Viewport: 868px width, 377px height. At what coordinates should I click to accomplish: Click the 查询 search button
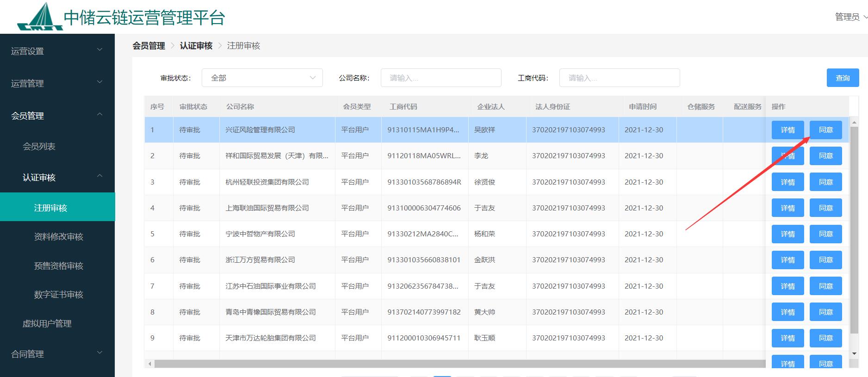(843, 78)
